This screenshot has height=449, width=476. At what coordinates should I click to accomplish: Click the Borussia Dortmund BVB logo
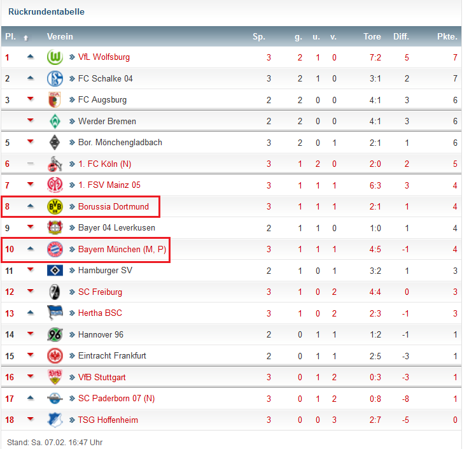pyautogui.click(x=55, y=206)
